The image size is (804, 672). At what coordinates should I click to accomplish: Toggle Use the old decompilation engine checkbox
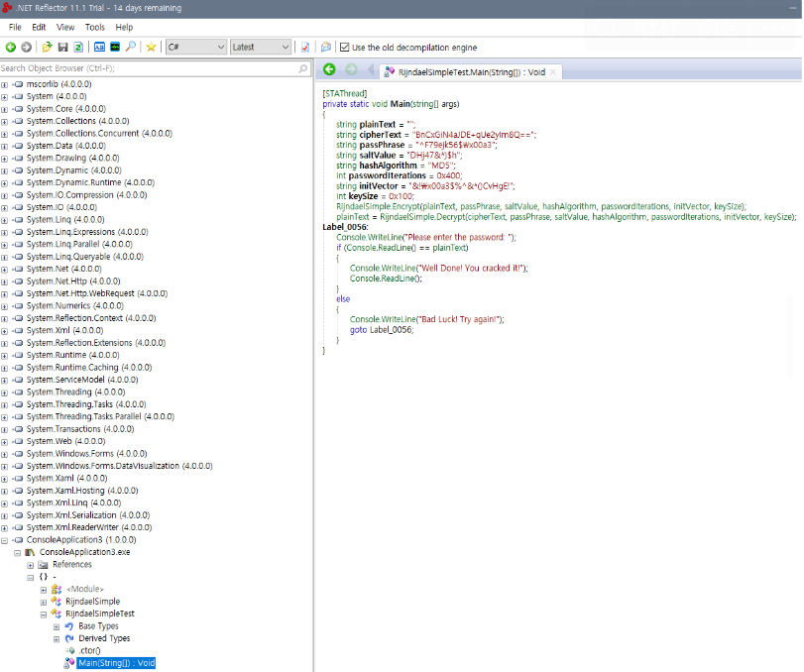point(345,48)
